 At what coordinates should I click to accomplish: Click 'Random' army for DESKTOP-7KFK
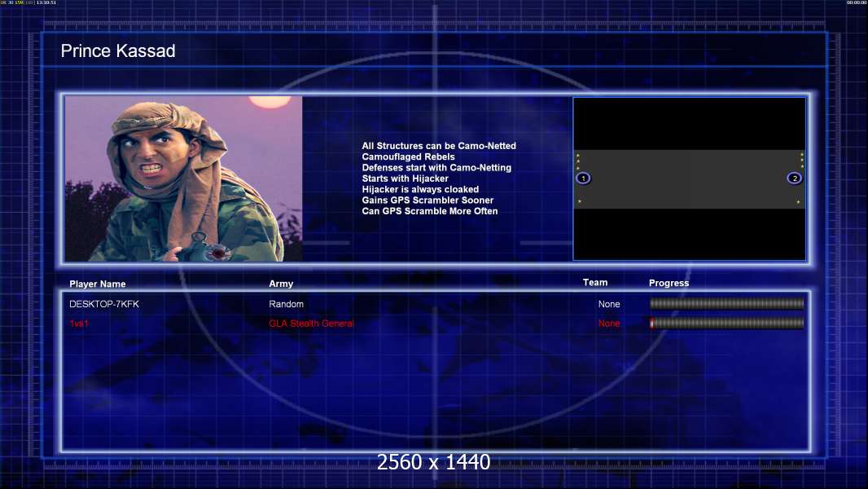coord(286,304)
